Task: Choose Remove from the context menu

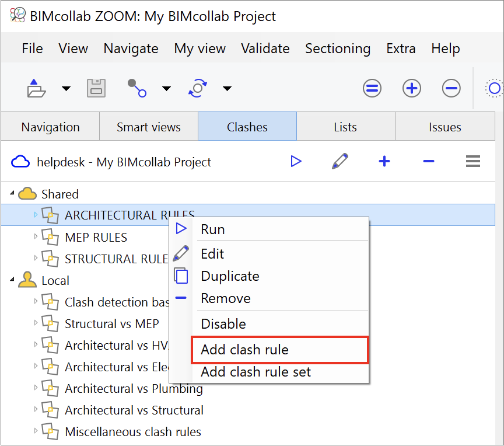Action: pyautogui.click(x=269, y=298)
